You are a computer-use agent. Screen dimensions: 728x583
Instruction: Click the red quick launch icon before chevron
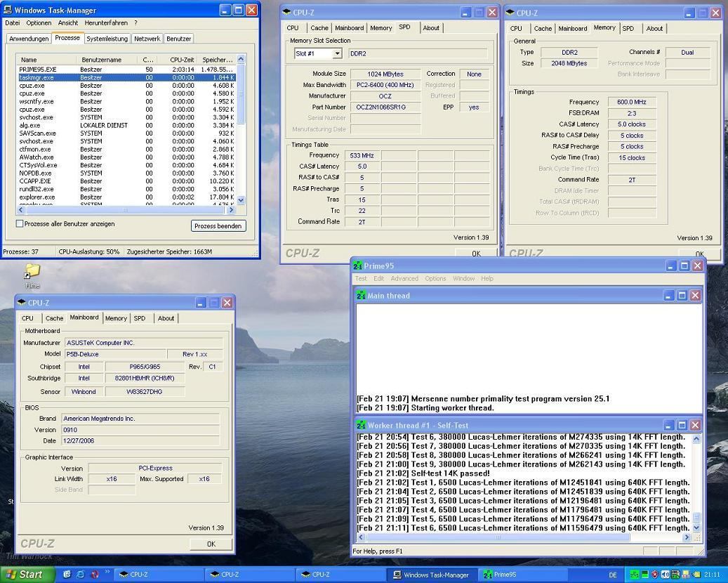point(94,575)
